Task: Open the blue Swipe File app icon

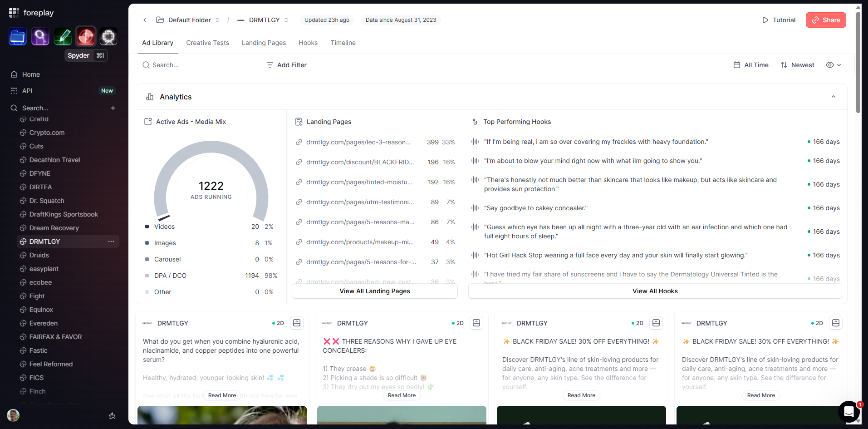Action: (18, 37)
